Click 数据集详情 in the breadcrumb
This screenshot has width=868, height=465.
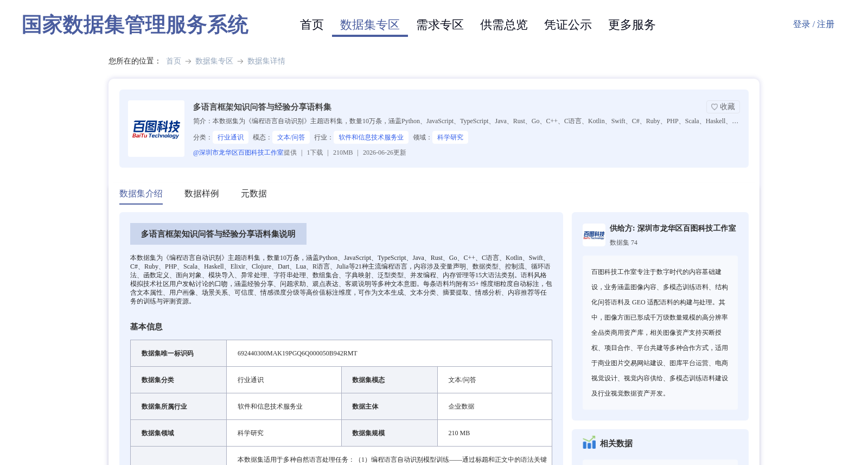point(266,61)
